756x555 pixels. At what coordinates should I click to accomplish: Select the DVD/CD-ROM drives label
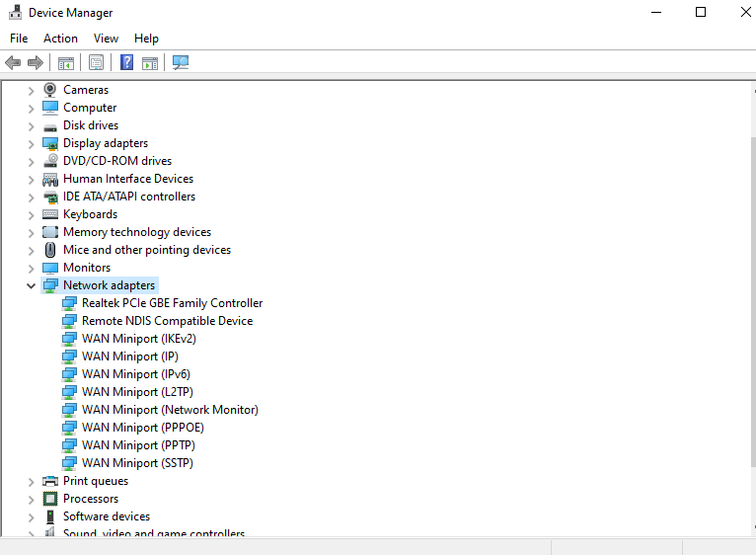(117, 161)
